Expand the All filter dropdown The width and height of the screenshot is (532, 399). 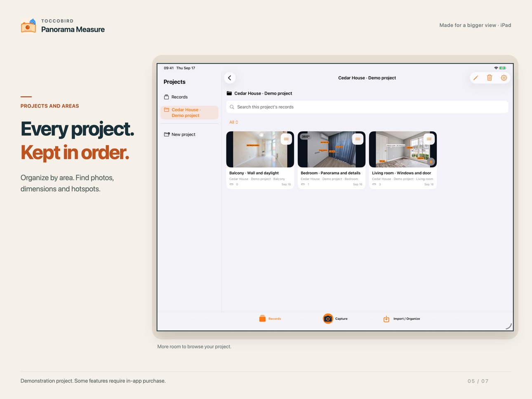pyautogui.click(x=234, y=122)
